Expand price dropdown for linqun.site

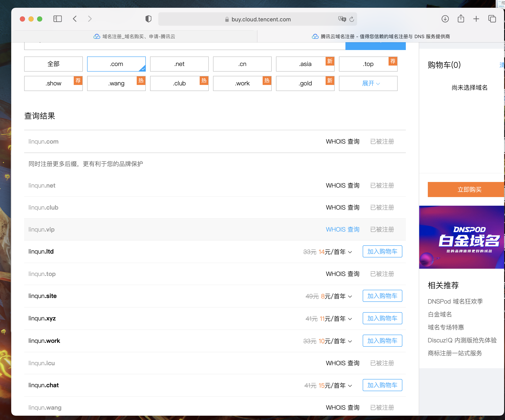pos(350,296)
